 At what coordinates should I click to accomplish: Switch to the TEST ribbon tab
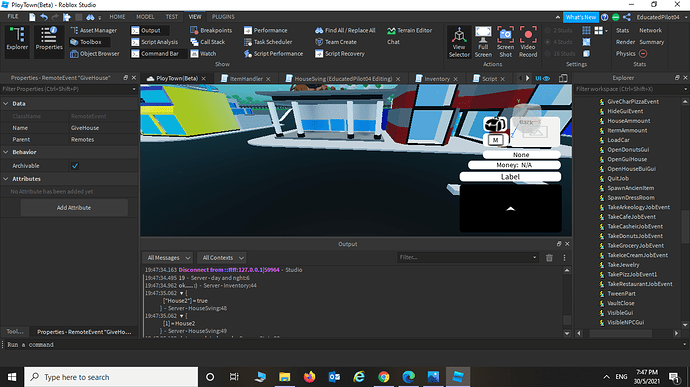(x=172, y=17)
